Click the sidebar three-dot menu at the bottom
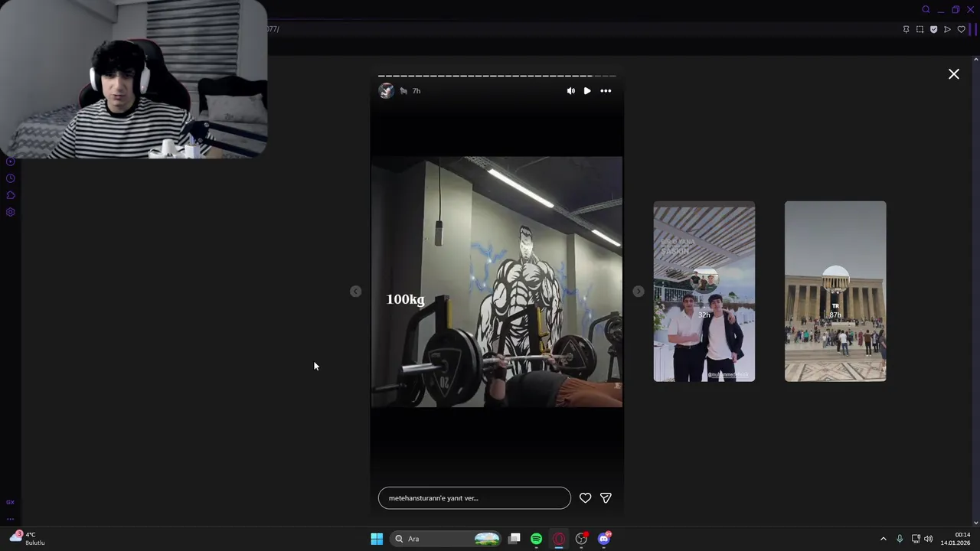 (x=11, y=519)
